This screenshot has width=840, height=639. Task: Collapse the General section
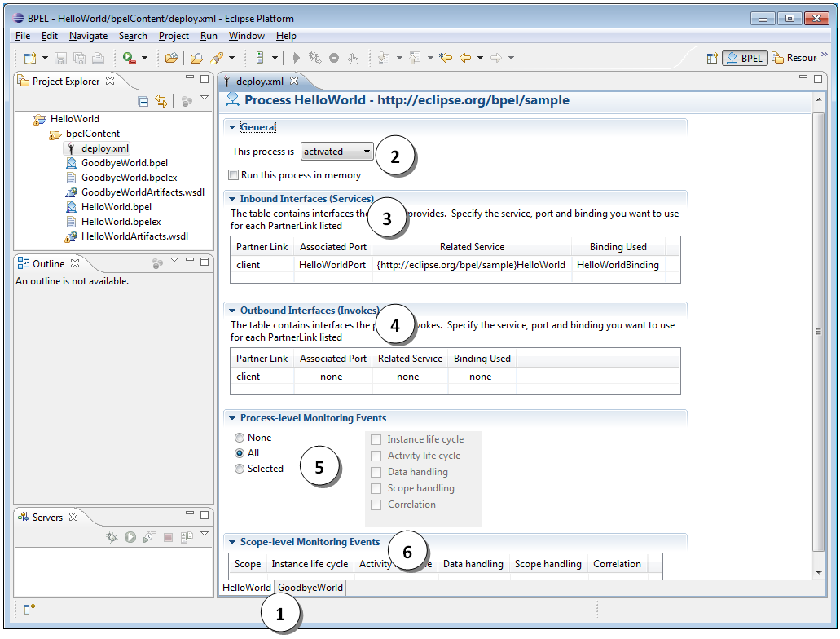point(232,127)
